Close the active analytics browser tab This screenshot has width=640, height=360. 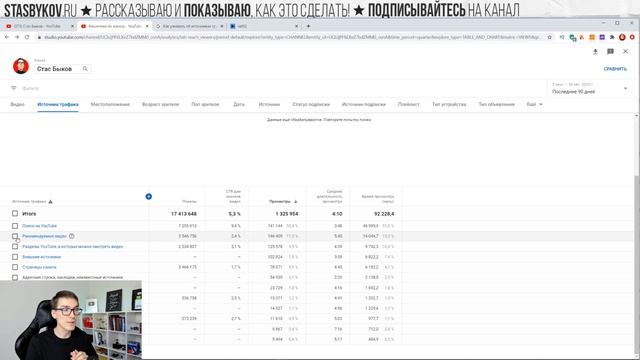(147, 26)
